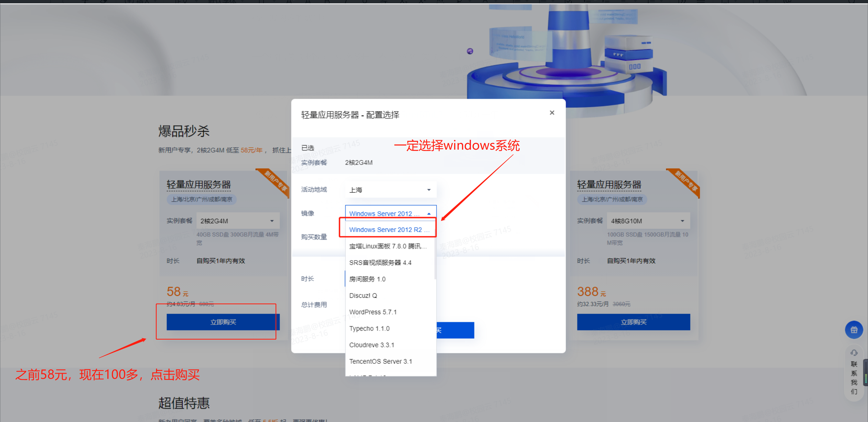The image size is (868, 422).
Task: Click the 轻量应用服务器 title on 58元 card
Action: [199, 184]
